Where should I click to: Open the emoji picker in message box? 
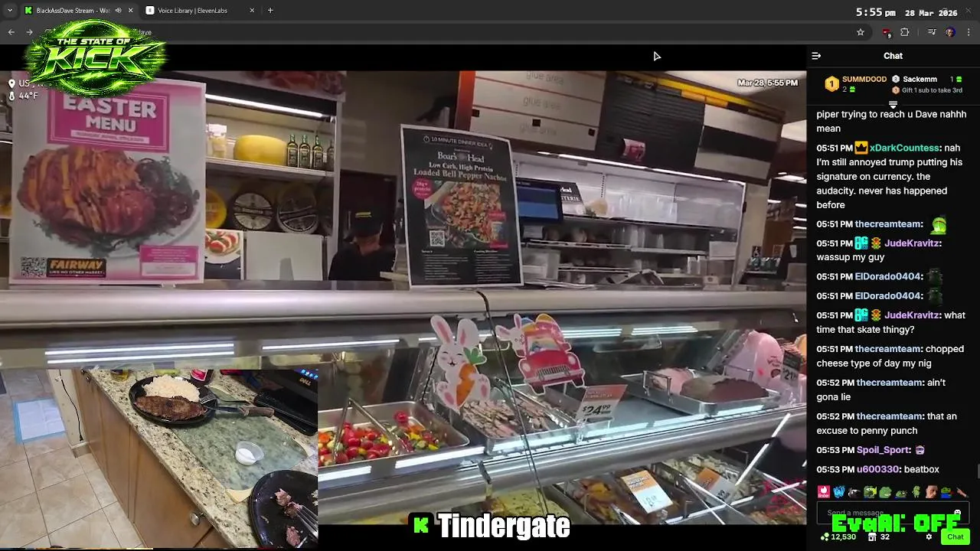(x=958, y=512)
